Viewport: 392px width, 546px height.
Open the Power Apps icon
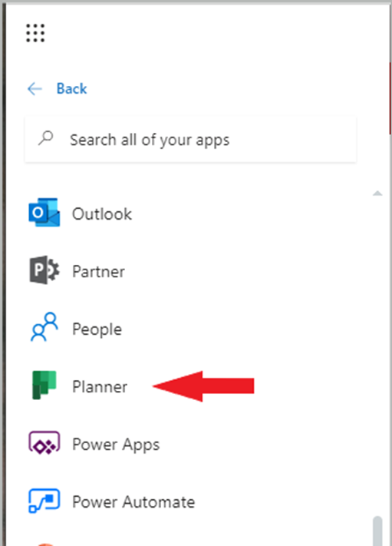pos(44,443)
